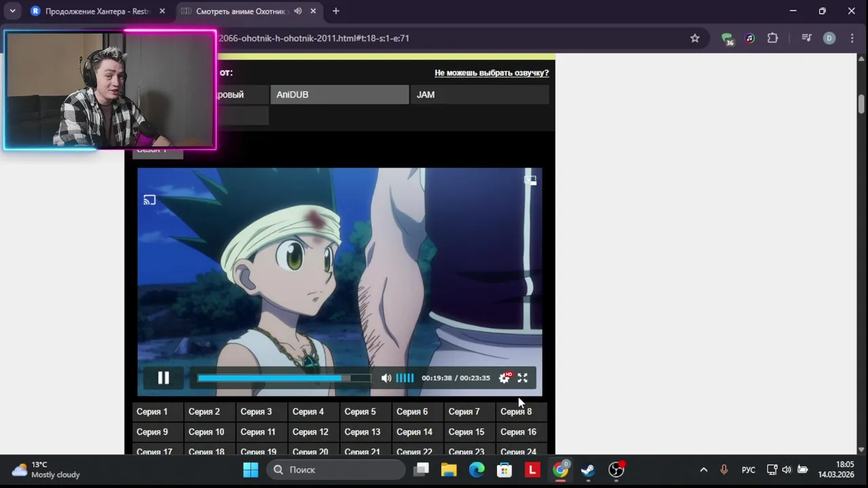
Task: Select the Смотреть аниме Охотник tab
Action: pyautogui.click(x=242, y=11)
